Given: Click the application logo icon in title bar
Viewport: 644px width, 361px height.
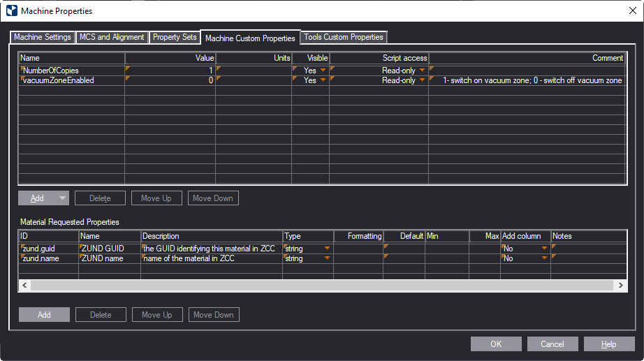Looking at the screenshot, I should 11,10.
